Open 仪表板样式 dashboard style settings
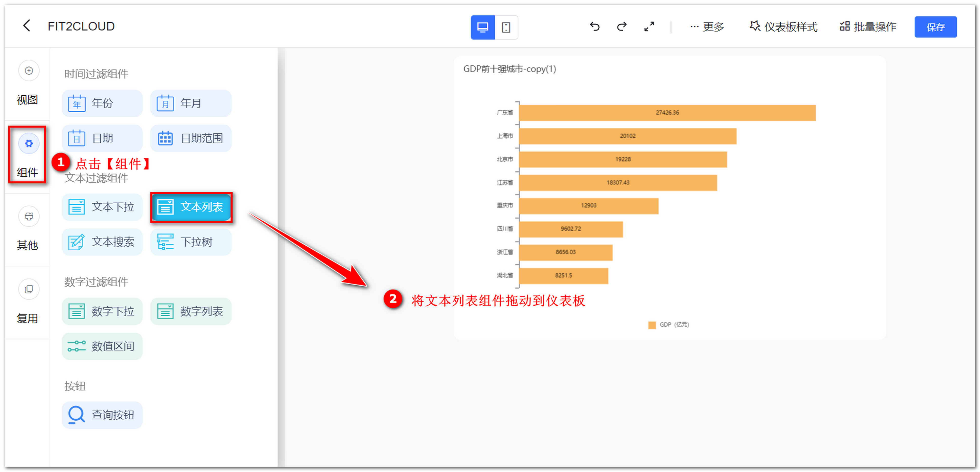The height and width of the screenshot is (472, 980). [783, 27]
